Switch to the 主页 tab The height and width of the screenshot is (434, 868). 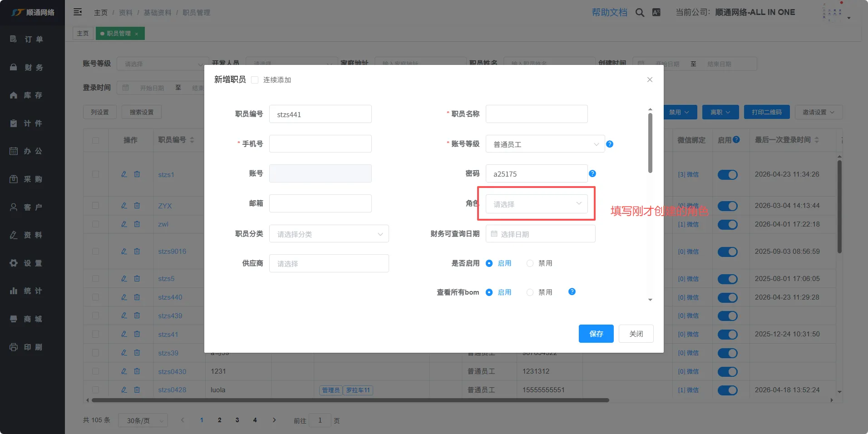[x=83, y=34]
